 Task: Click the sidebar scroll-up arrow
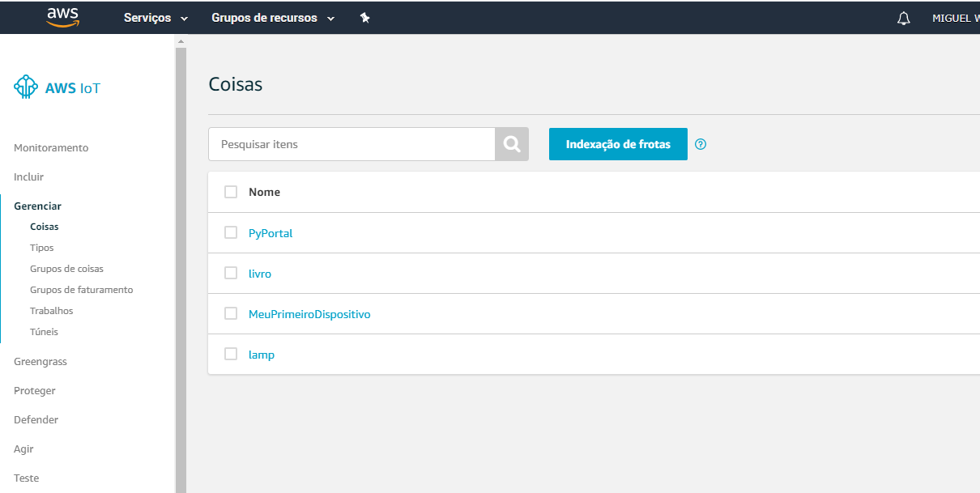pos(181,40)
